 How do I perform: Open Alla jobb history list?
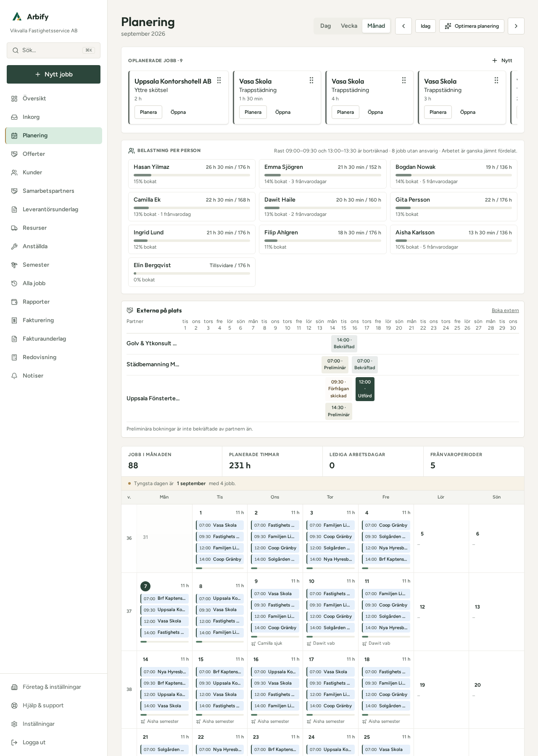click(53, 283)
